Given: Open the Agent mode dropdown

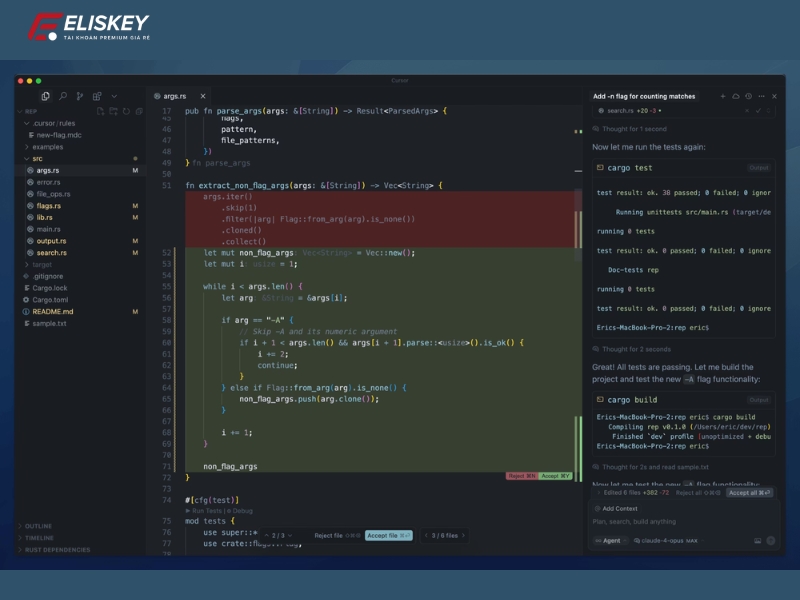Looking at the screenshot, I should click(x=609, y=540).
